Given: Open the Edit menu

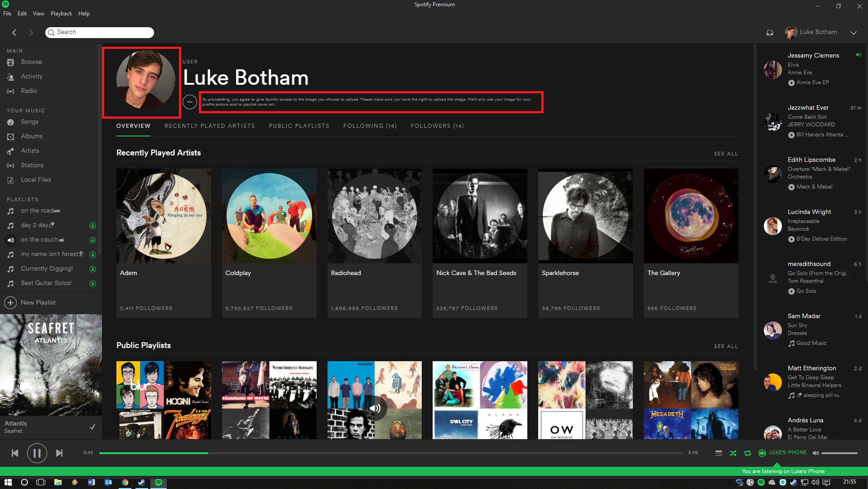Looking at the screenshot, I should [22, 14].
